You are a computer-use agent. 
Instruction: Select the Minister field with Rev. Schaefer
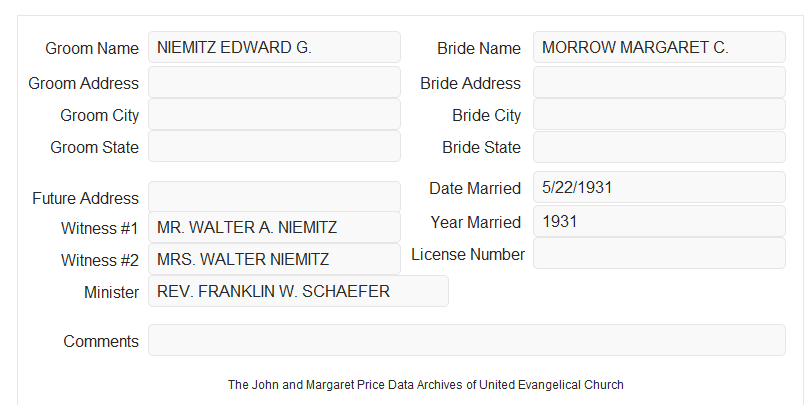point(298,291)
